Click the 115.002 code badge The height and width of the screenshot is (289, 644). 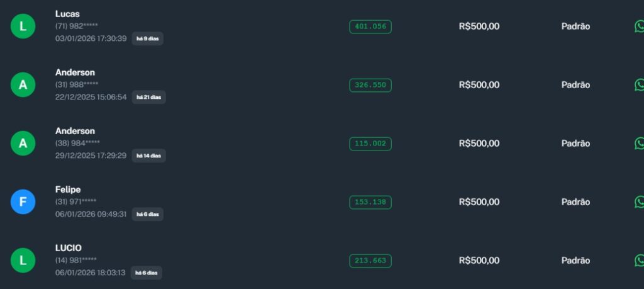click(x=370, y=144)
